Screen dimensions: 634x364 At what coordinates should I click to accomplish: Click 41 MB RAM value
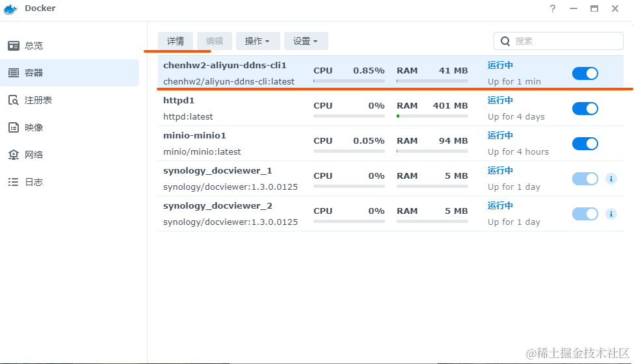tap(453, 71)
